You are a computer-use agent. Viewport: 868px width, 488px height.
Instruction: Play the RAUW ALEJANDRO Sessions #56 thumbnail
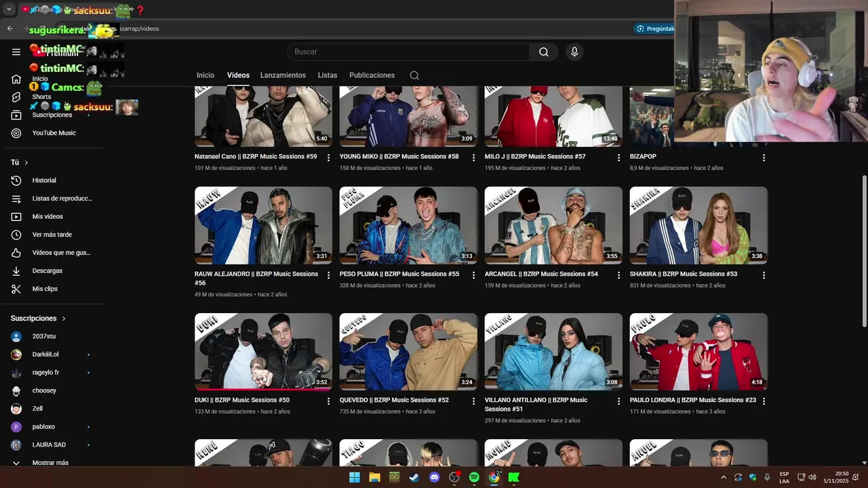coord(263,226)
